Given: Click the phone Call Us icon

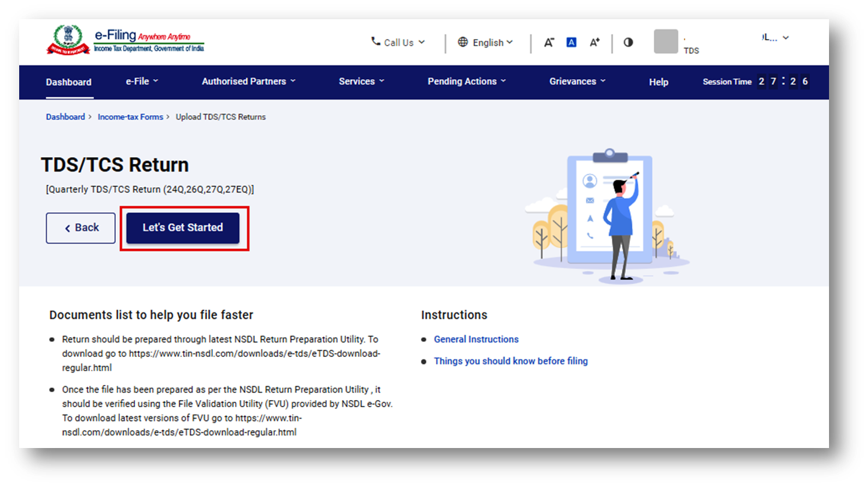Looking at the screenshot, I should coord(376,41).
